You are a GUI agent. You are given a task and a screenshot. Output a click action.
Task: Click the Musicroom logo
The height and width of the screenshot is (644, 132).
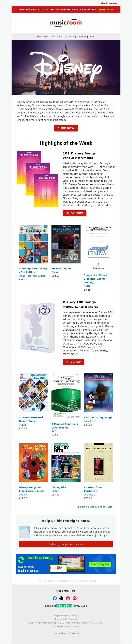click(x=66, y=23)
